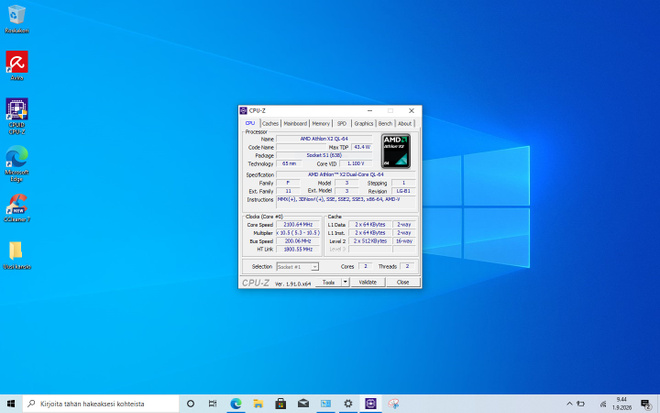Click the Threads count field

407,266
